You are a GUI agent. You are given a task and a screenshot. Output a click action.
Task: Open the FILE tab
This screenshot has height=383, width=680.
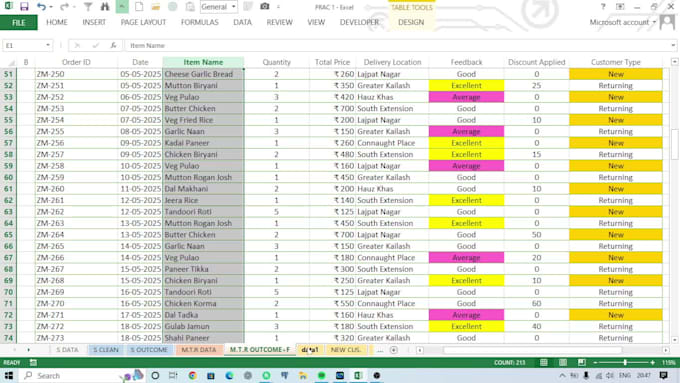coord(19,23)
